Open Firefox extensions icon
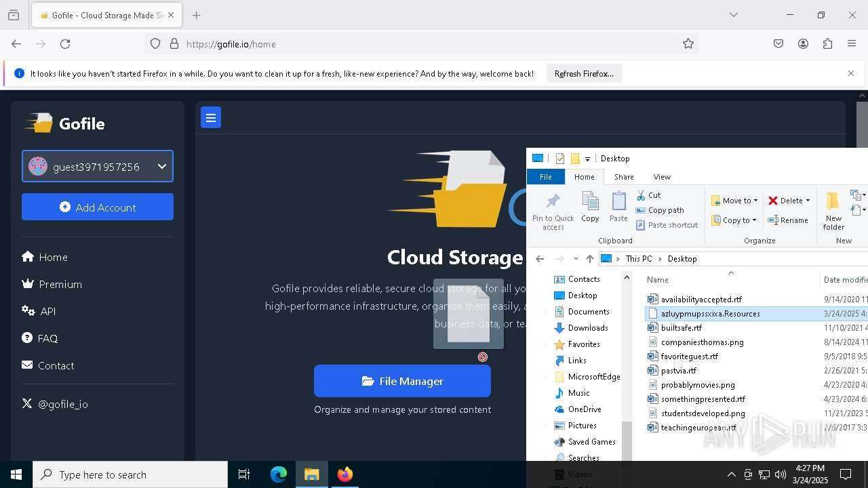Screen dimensions: 868x488 [x=827, y=44]
